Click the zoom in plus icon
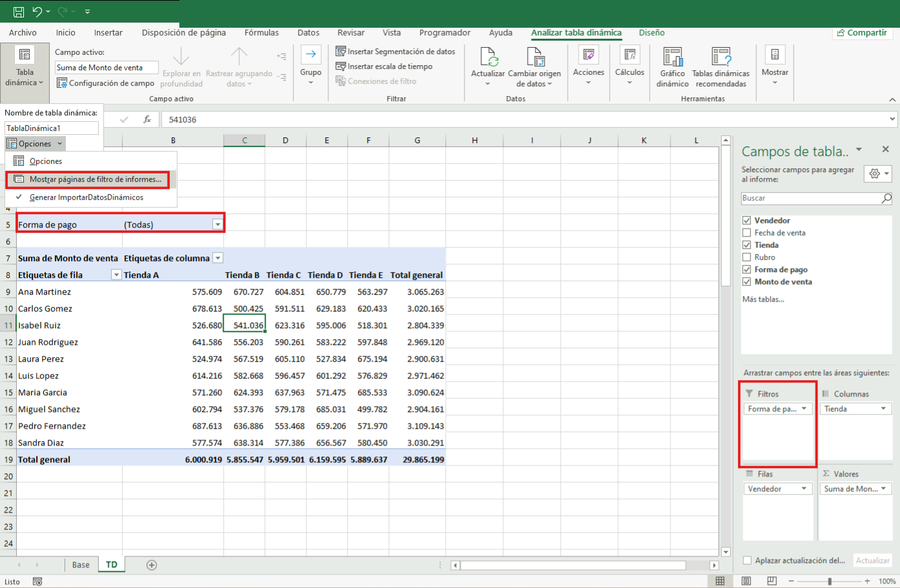The width and height of the screenshot is (900, 588). [868, 581]
